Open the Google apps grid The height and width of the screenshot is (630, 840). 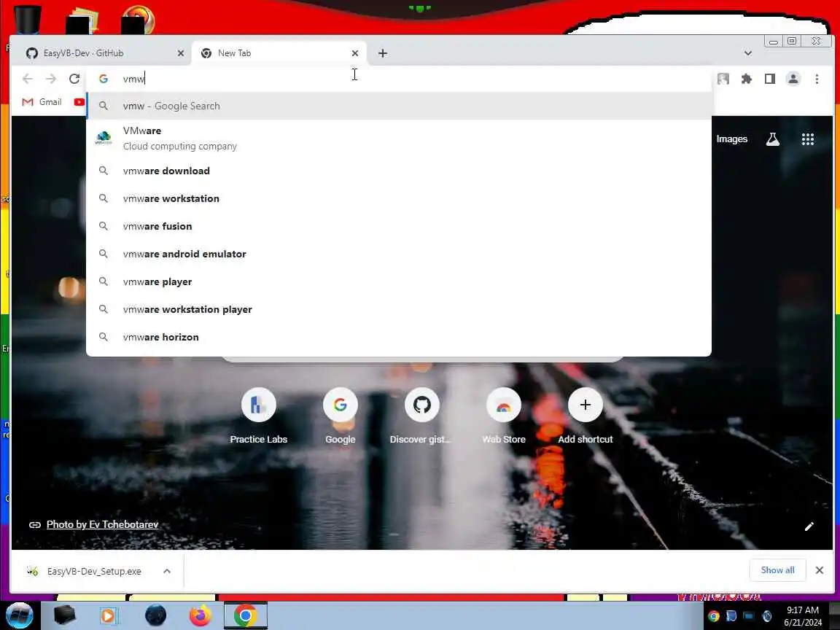tap(808, 139)
